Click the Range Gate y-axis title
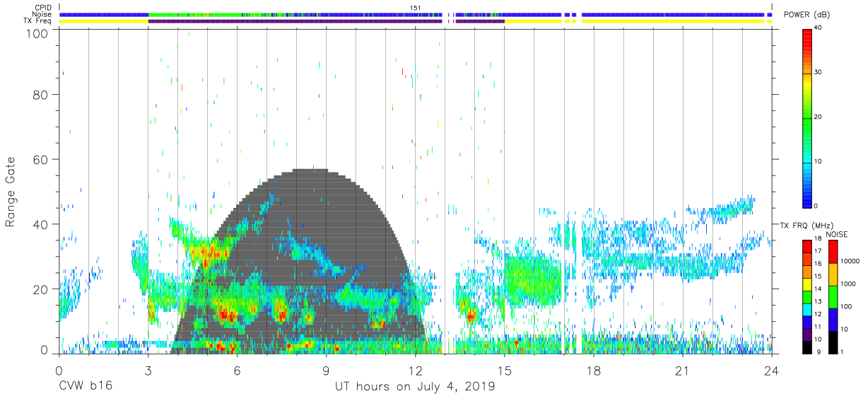Viewport: 868px width, 401px height. [11, 192]
